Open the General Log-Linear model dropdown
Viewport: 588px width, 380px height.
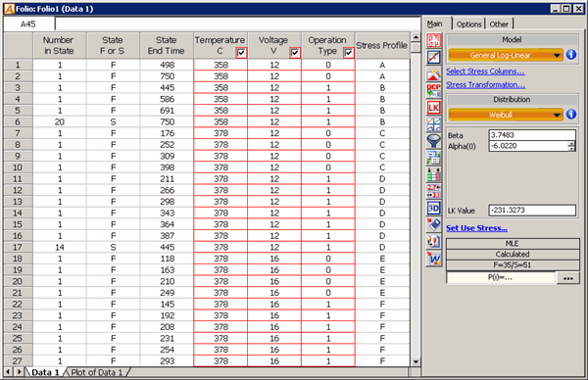pyautogui.click(x=506, y=55)
